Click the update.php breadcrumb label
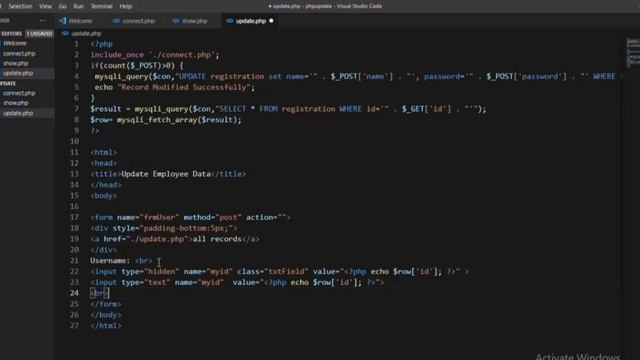The image size is (640, 360). (x=86, y=33)
